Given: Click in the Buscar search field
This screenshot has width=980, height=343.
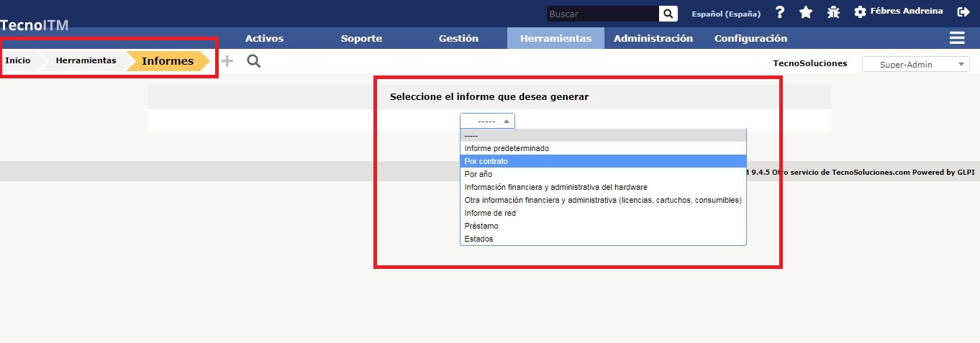Looking at the screenshot, I should point(602,14).
